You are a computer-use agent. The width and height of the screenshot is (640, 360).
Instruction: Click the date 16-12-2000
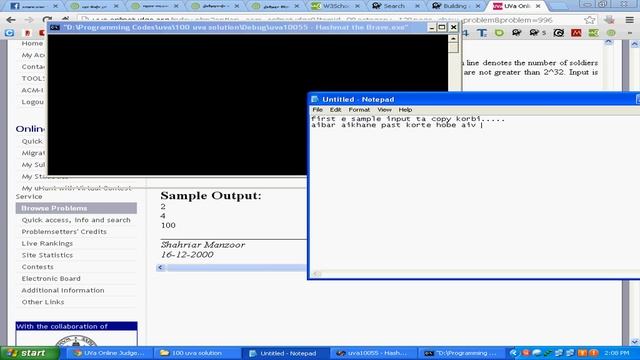pos(187,255)
